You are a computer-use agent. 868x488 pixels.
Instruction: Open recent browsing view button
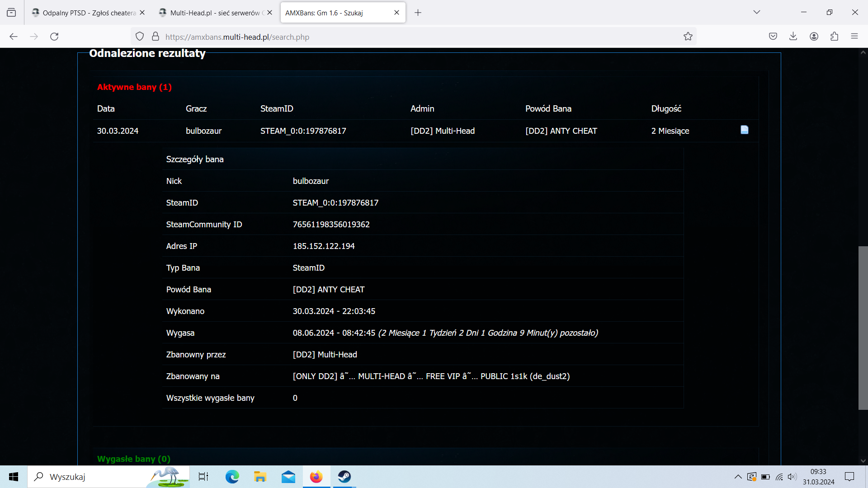point(11,13)
